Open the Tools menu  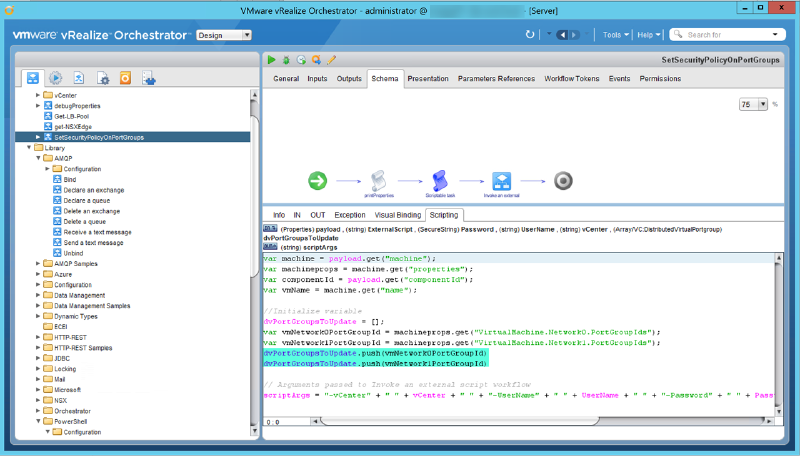[x=615, y=35]
